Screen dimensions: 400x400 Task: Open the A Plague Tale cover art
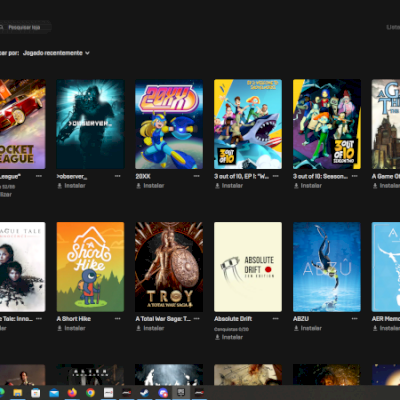23,267
